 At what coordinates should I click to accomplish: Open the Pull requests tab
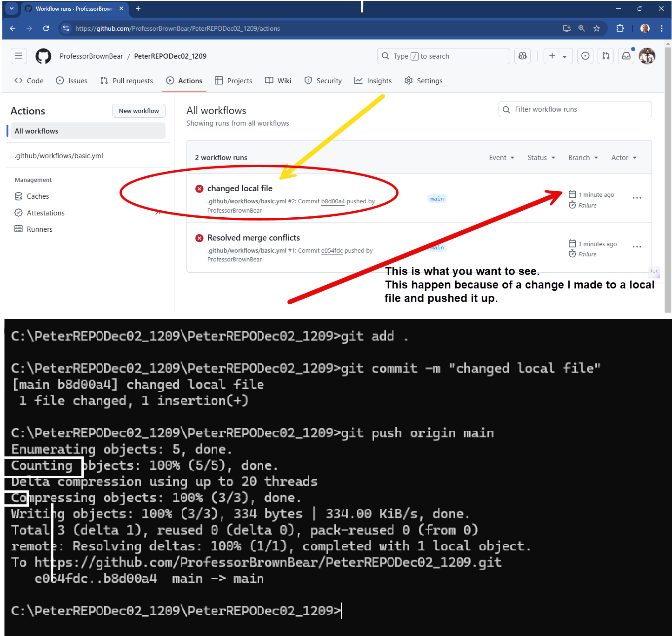[x=126, y=80]
